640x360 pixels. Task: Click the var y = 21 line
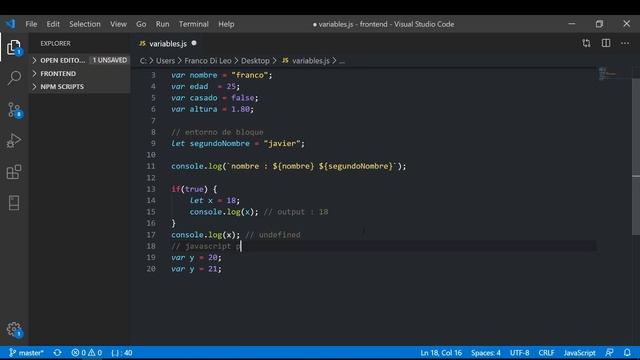[196, 269]
